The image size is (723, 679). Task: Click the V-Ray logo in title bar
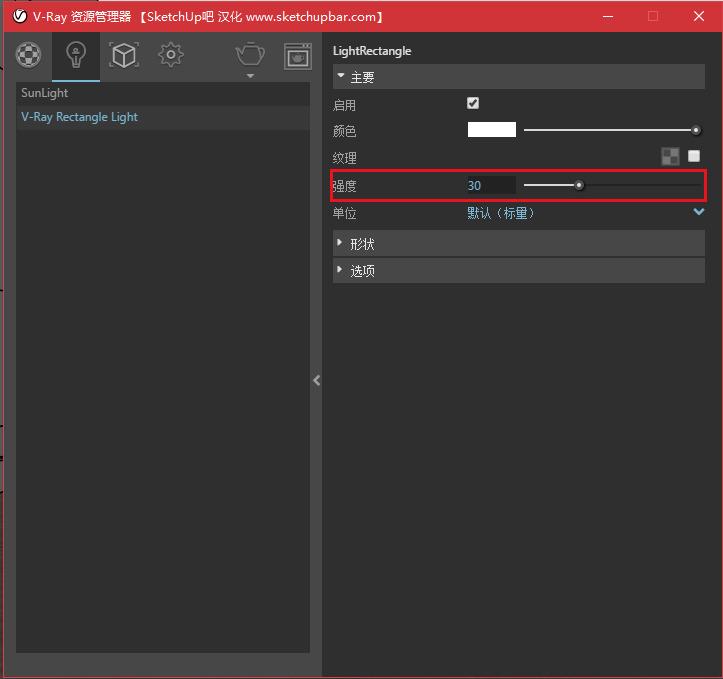pos(20,16)
